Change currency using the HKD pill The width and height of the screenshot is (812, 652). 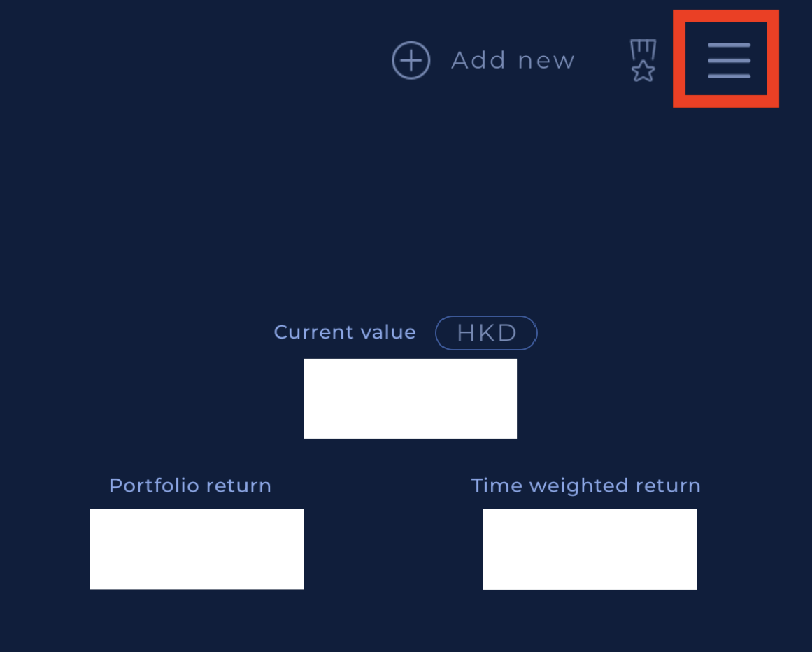tap(486, 333)
